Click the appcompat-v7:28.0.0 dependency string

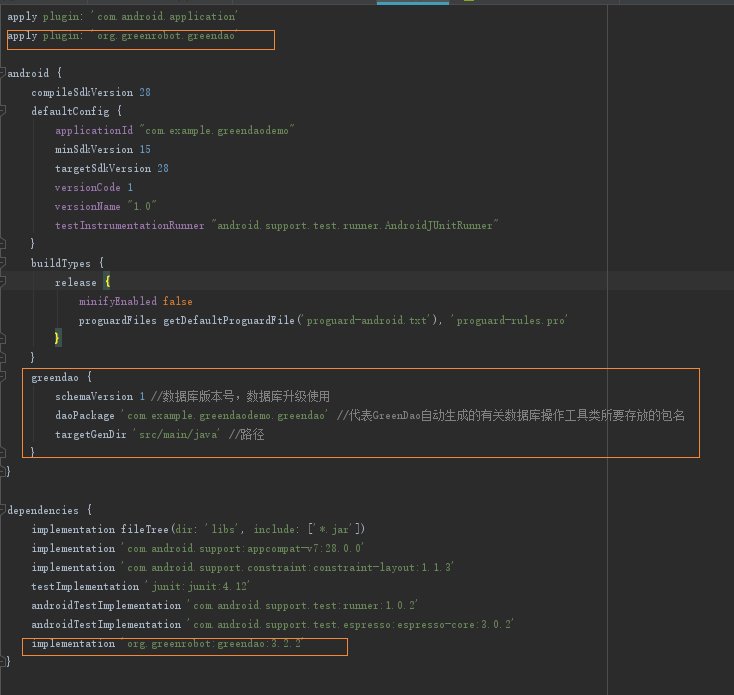pyautogui.click(x=242, y=548)
